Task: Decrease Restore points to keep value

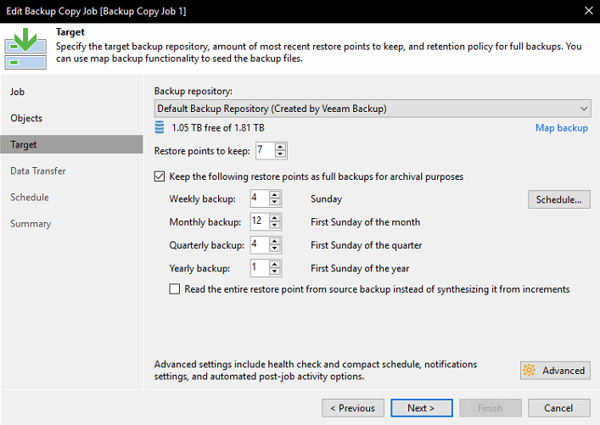Action: click(280, 154)
